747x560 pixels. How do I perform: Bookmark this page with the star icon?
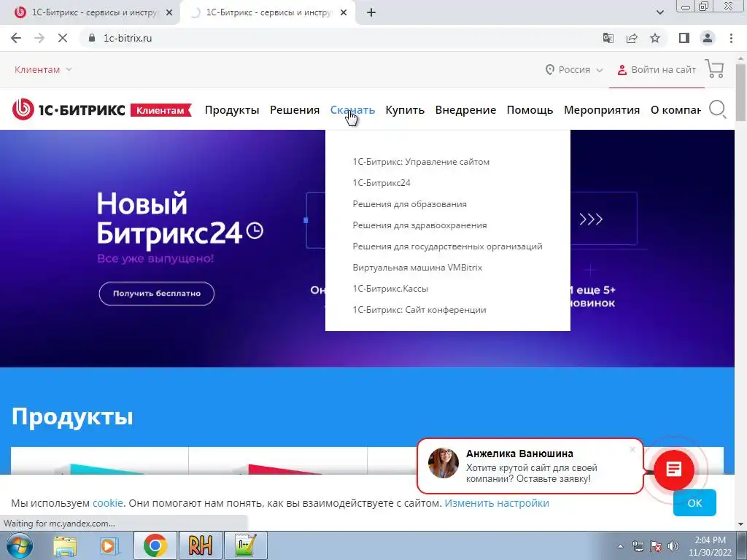coord(655,38)
